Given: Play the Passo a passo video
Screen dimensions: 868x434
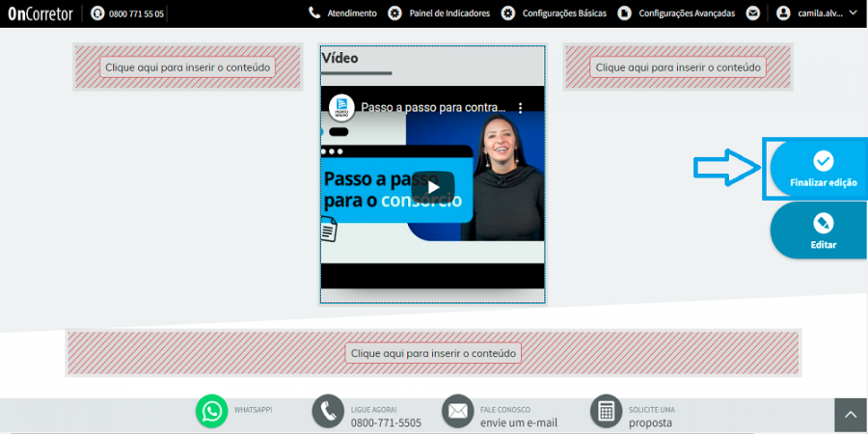Looking at the screenshot, I should coord(433,187).
